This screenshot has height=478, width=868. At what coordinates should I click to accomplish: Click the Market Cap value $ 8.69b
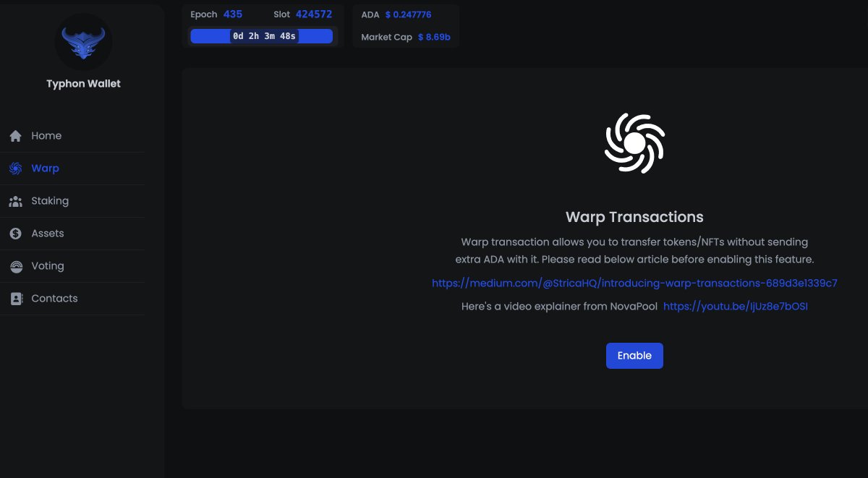434,37
